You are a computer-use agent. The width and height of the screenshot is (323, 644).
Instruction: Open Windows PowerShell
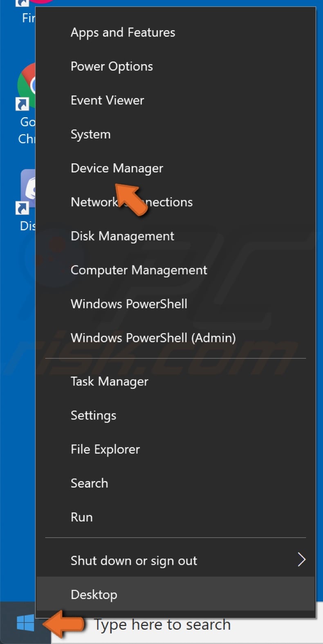[129, 304]
